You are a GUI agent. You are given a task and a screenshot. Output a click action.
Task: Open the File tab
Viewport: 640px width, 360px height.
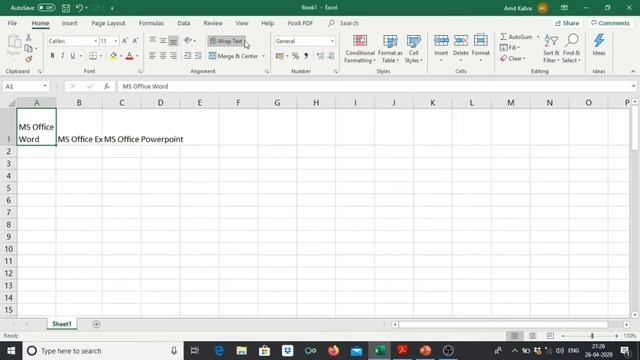click(12, 23)
